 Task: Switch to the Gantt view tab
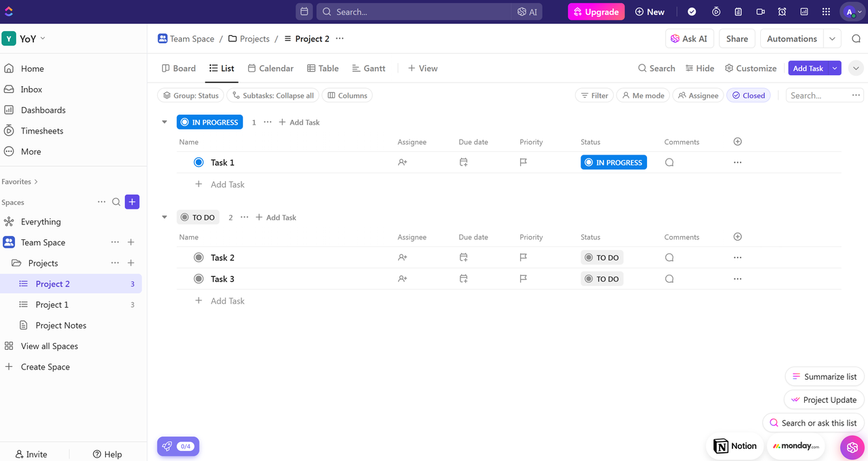click(x=368, y=68)
